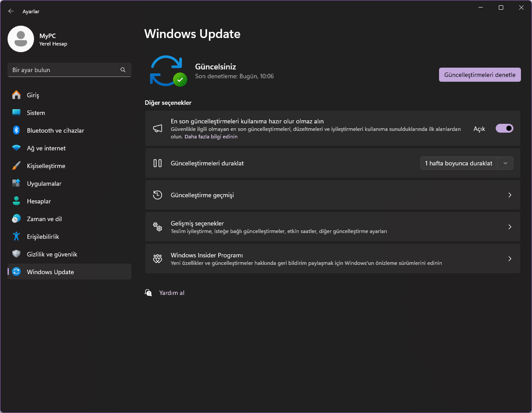Click the Ayarlar window title text
This screenshot has height=413, width=532.
pos(31,11)
